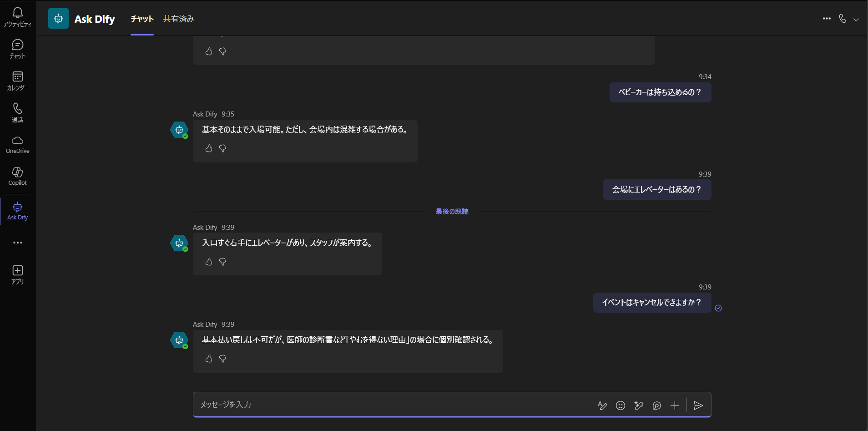This screenshot has height=431, width=868.
Task: Give thumbs up on the stroller answer
Action: coord(209,148)
